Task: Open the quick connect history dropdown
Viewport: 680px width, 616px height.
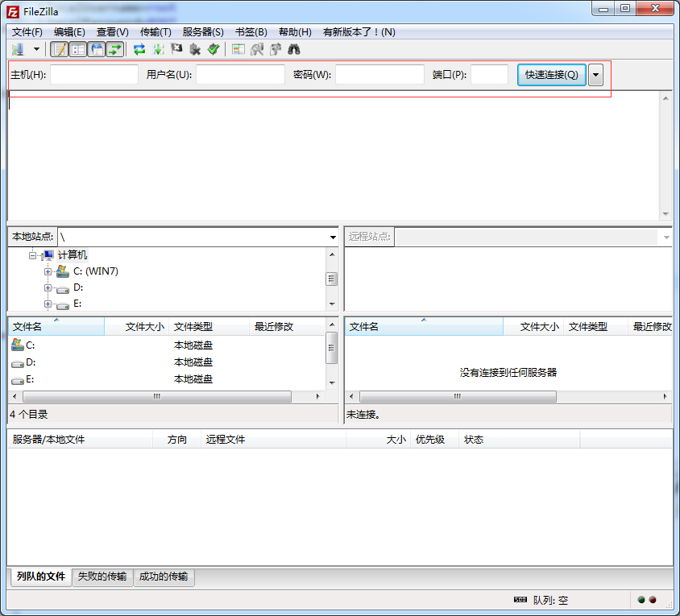Action: point(596,75)
